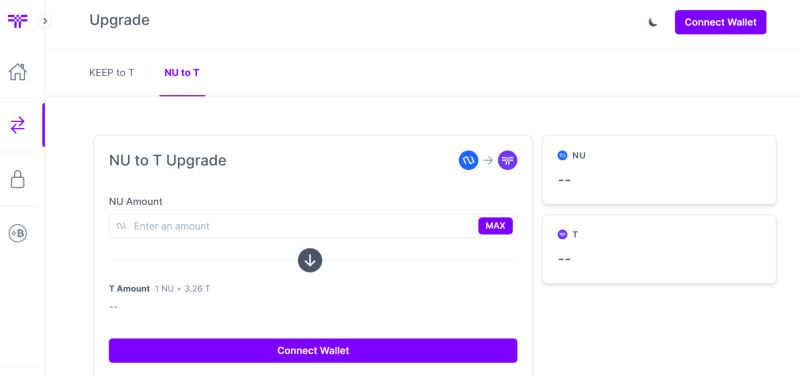Open the Staking lock icon
This screenshot has width=800, height=376.
tap(17, 179)
